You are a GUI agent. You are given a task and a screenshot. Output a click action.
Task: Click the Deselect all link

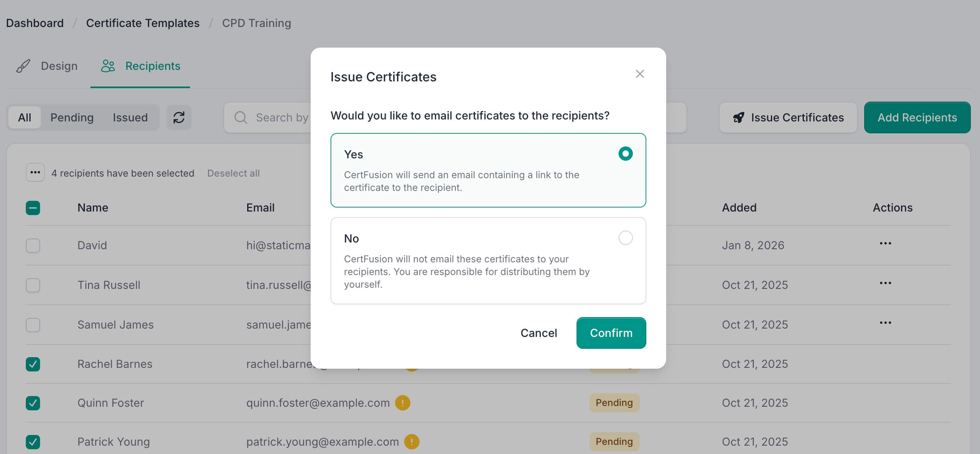coord(233,173)
